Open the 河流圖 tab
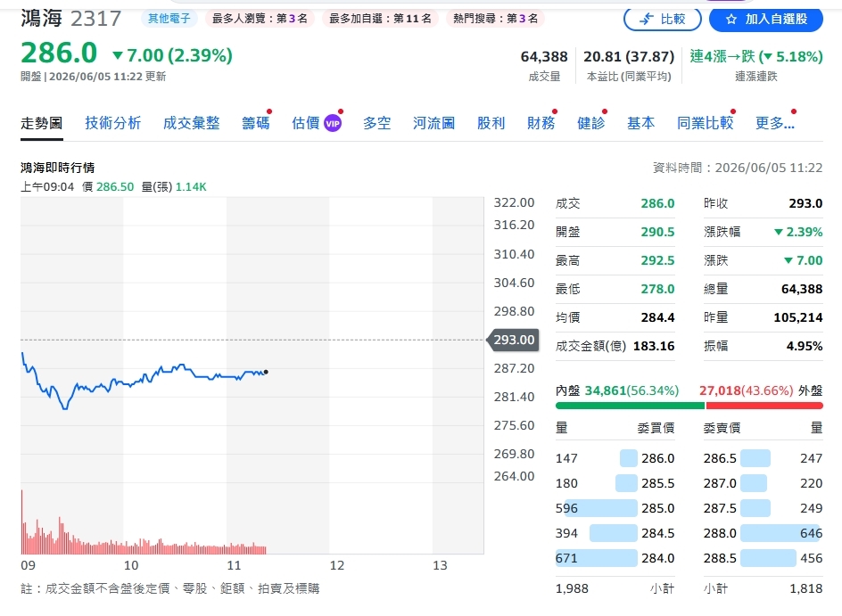The height and width of the screenshot is (616, 842). pos(433,123)
